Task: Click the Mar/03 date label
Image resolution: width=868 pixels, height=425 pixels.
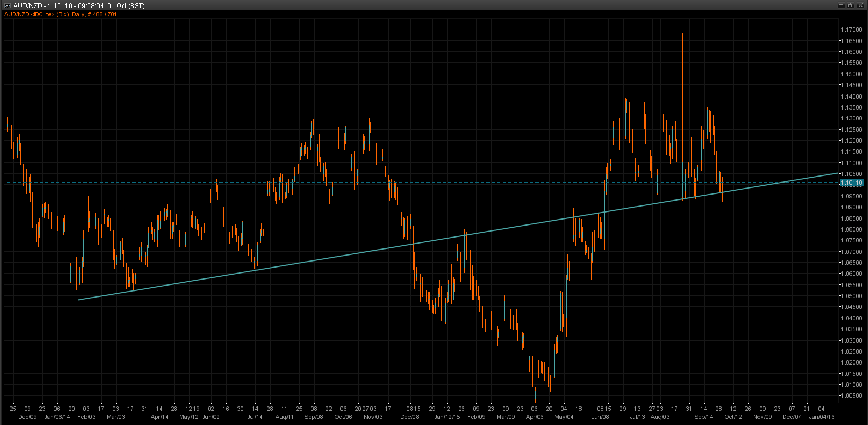Action: tap(115, 417)
